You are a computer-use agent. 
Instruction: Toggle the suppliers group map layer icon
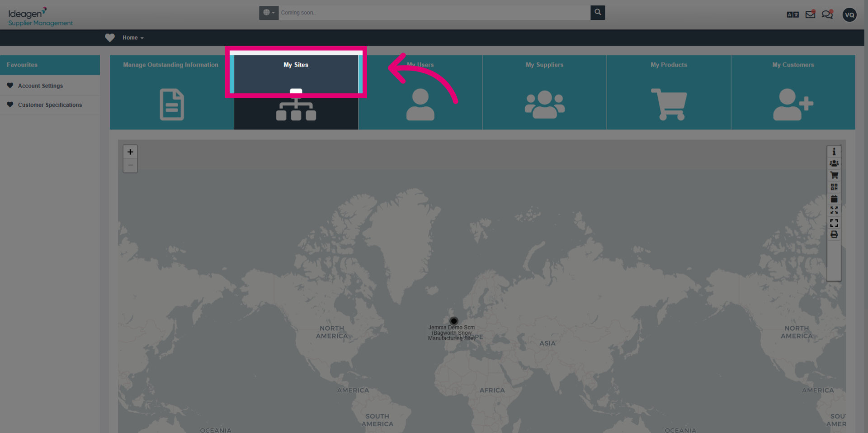tap(834, 163)
